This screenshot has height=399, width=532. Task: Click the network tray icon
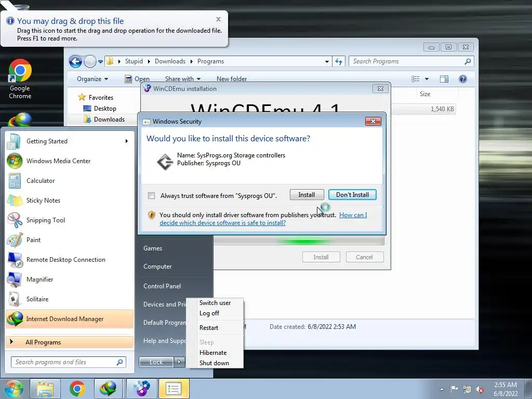tap(467, 389)
